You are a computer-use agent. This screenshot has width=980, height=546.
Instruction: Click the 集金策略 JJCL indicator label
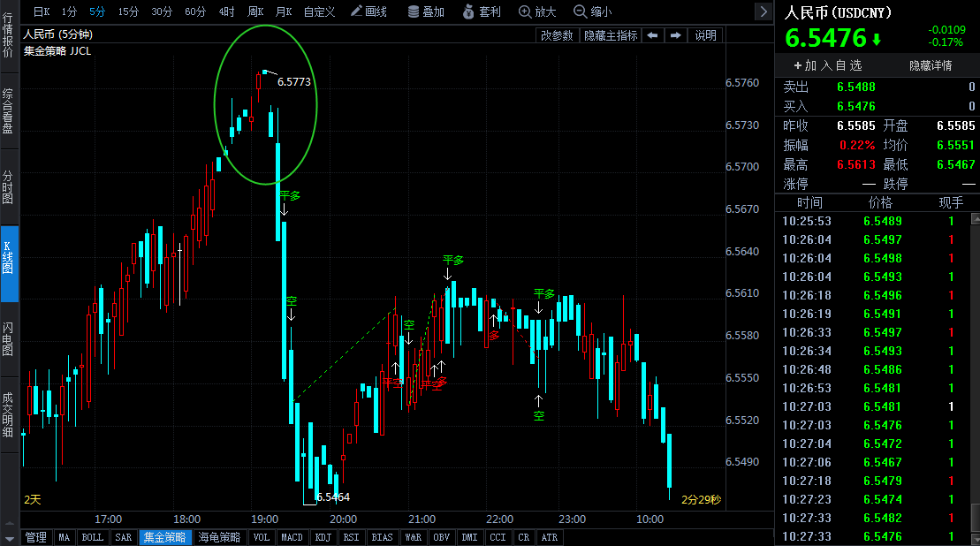pos(57,51)
